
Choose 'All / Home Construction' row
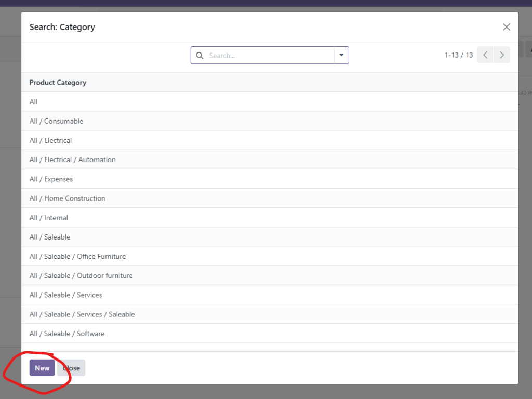67,198
